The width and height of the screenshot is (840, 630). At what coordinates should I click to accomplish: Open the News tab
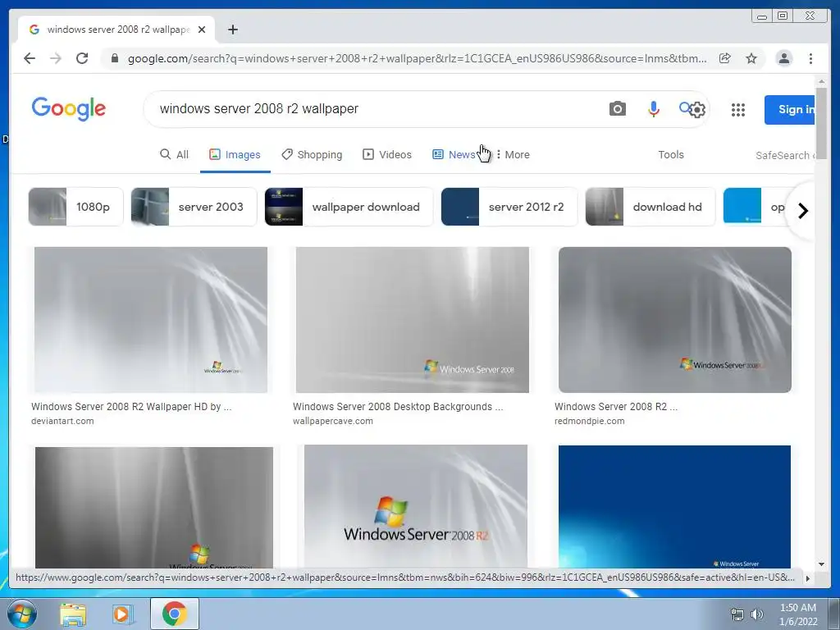[x=454, y=155]
